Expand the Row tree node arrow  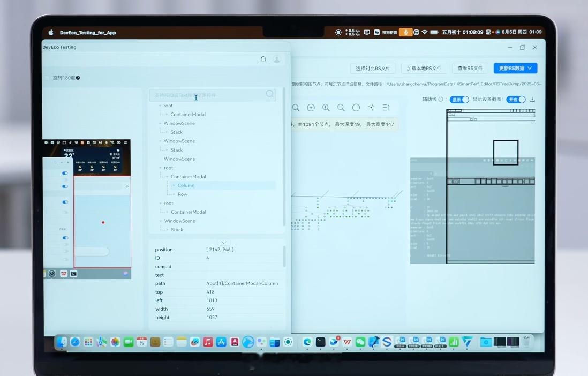click(x=174, y=194)
